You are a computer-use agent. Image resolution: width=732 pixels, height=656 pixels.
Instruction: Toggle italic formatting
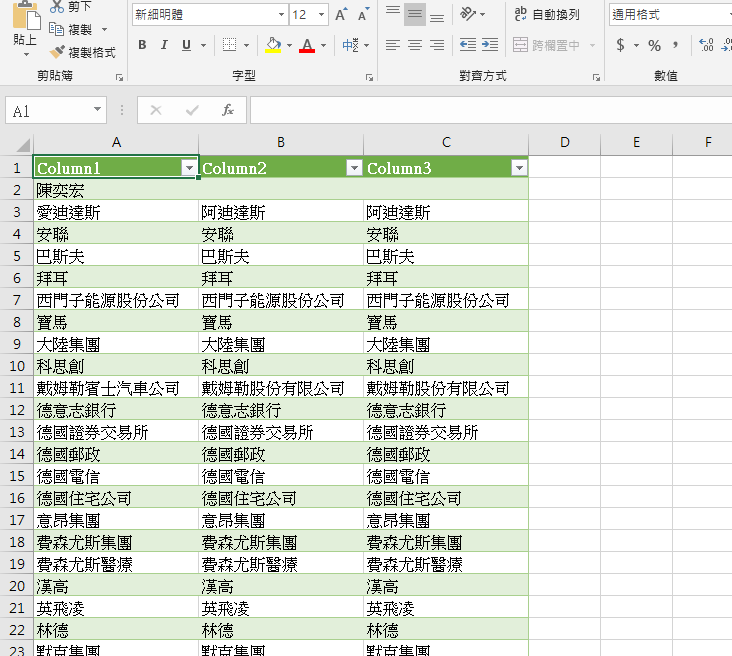(x=164, y=45)
